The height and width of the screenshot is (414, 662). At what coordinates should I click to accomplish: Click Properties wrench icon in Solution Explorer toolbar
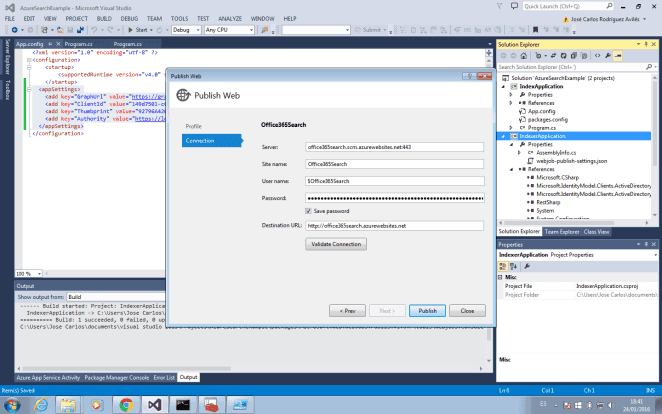(608, 56)
